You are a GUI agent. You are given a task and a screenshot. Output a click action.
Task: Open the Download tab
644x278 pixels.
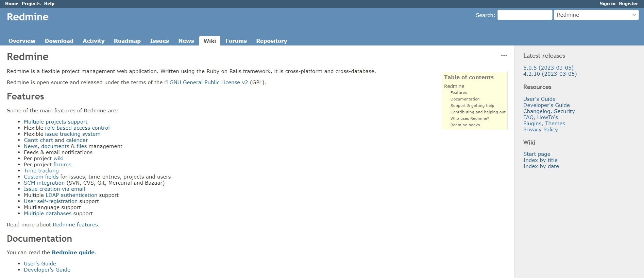coord(59,41)
